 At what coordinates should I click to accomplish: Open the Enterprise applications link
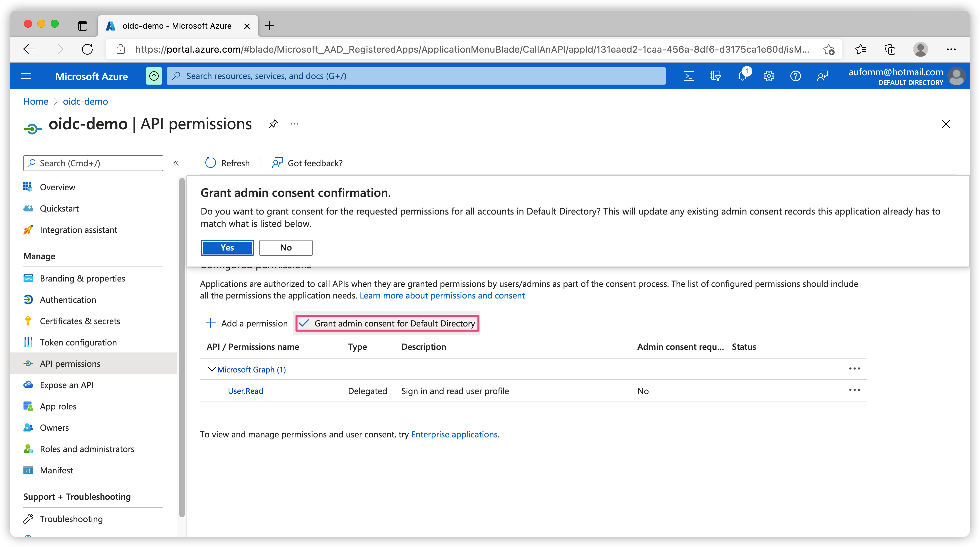tap(454, 434)
